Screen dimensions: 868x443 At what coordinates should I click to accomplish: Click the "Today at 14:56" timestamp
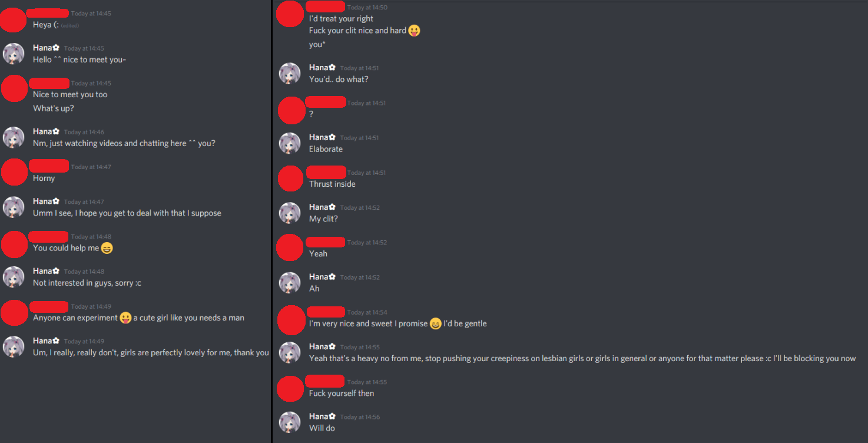(x=360, y=417)
